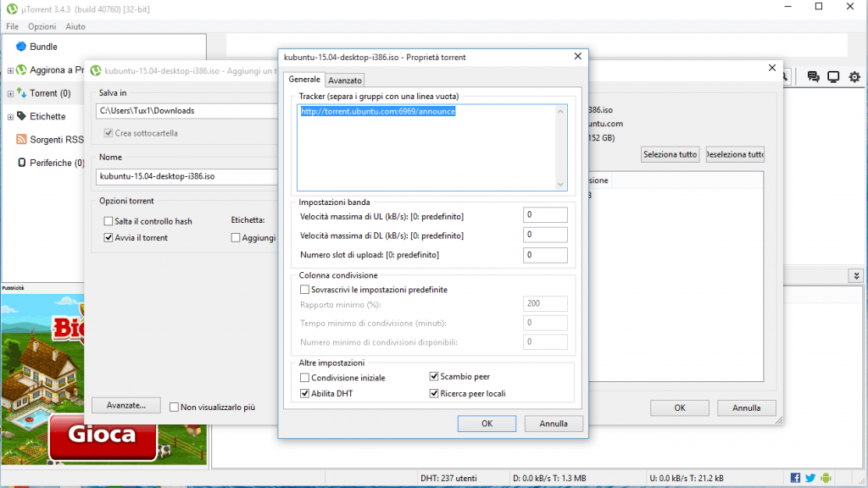Click the Avanzate... button
This screenshot has height=488, width=868.
126,406
